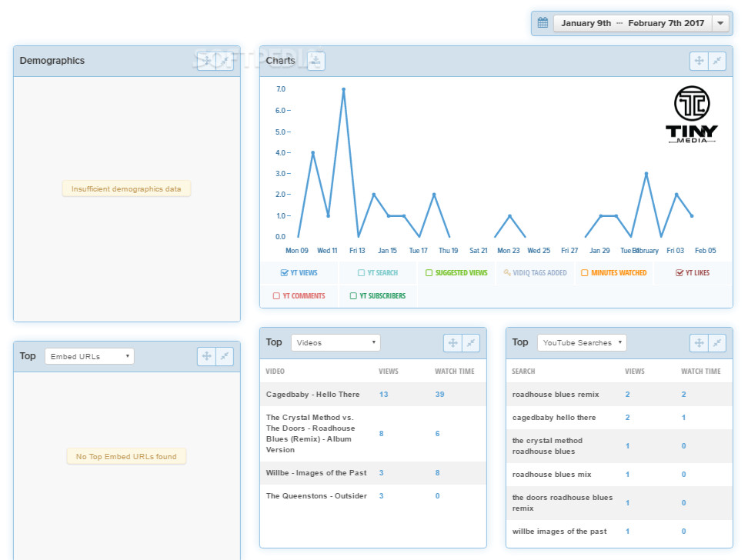This screenshot has height=560, width=748.
Task: Open the Embed URLs dropdown
Action: coord(89,356)
